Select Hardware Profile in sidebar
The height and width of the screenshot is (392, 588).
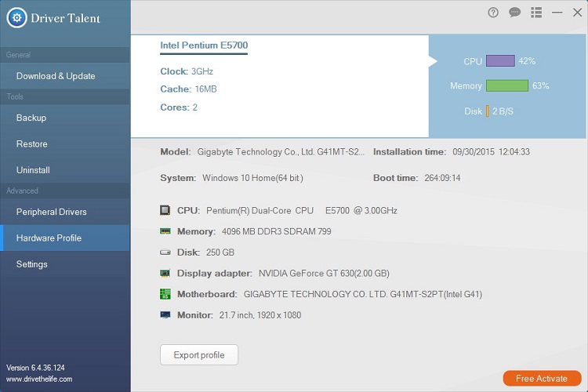point(65,238)
